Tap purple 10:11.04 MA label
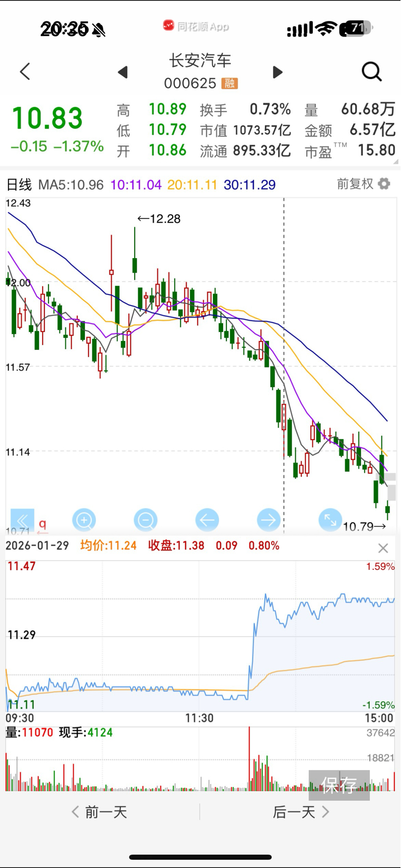The height and width of the screenshot is (868, 401). click(x=136, y=185)
